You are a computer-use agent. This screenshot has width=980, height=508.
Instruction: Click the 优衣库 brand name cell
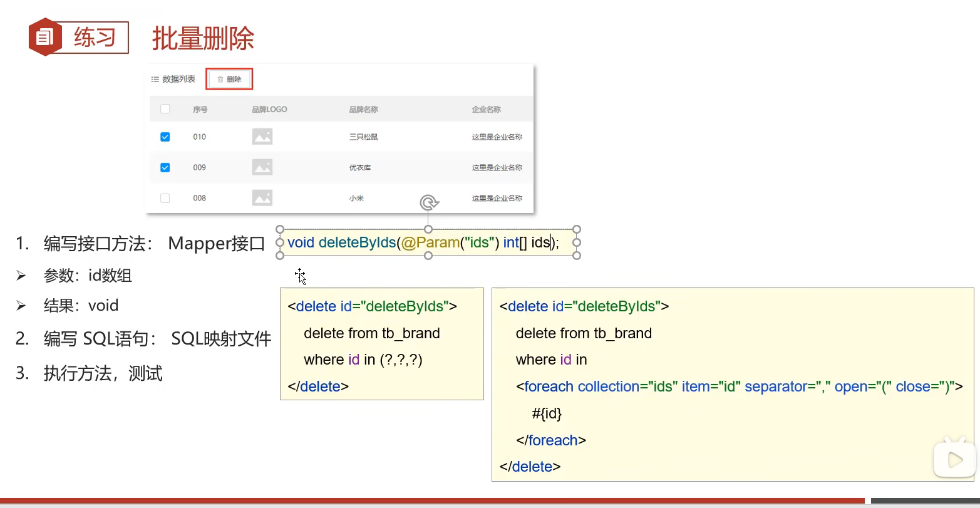360,167
